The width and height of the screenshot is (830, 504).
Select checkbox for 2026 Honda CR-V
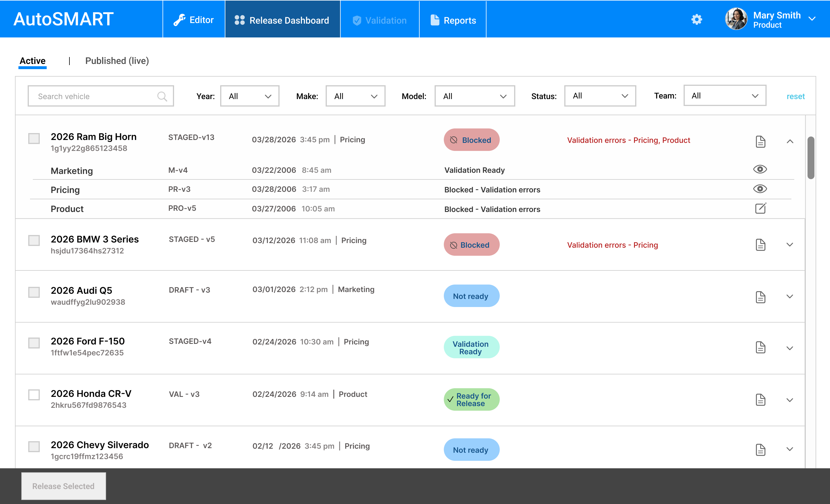[x=34, y=395]
